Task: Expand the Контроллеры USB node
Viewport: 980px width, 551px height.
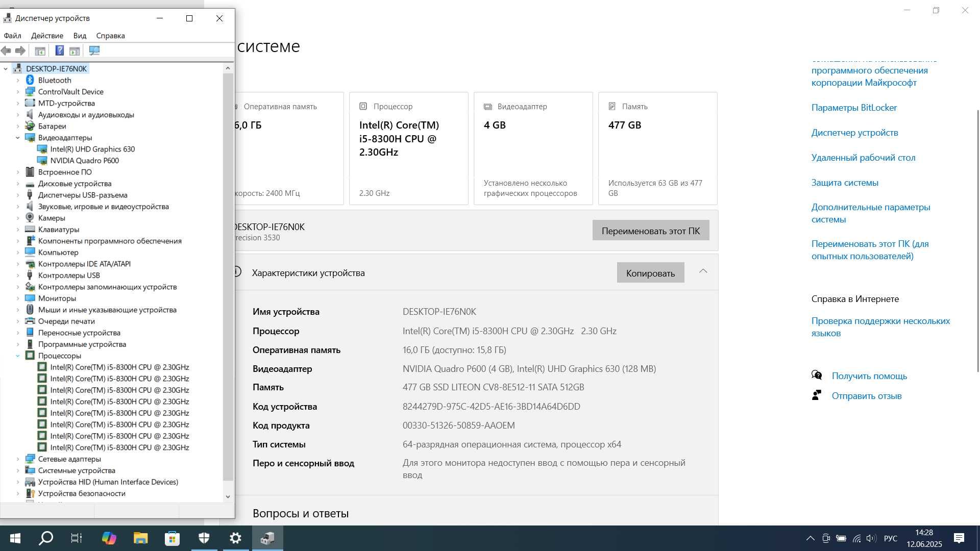Action: click(18, 275)
